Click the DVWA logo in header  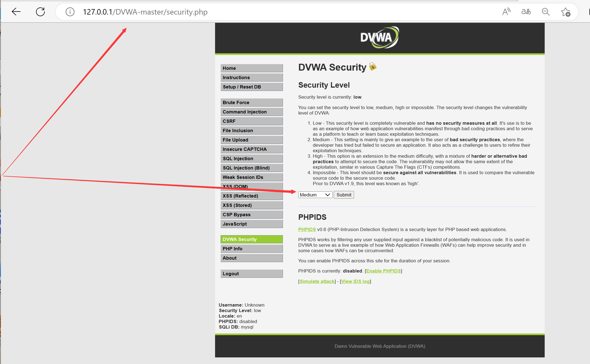[x=380, y=38]
